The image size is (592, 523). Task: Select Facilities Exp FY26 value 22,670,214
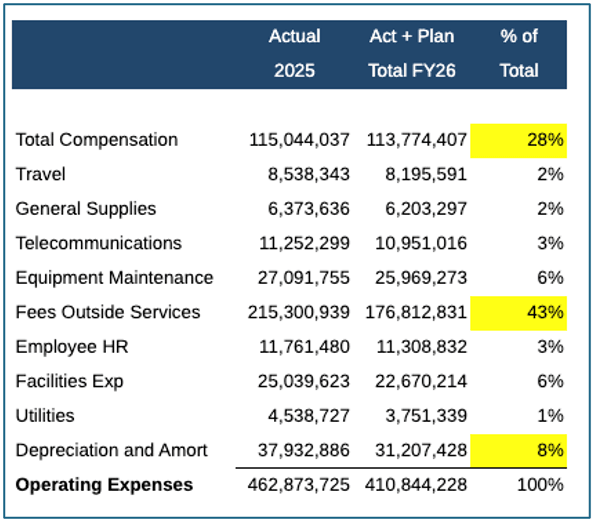tap(421, 381)
